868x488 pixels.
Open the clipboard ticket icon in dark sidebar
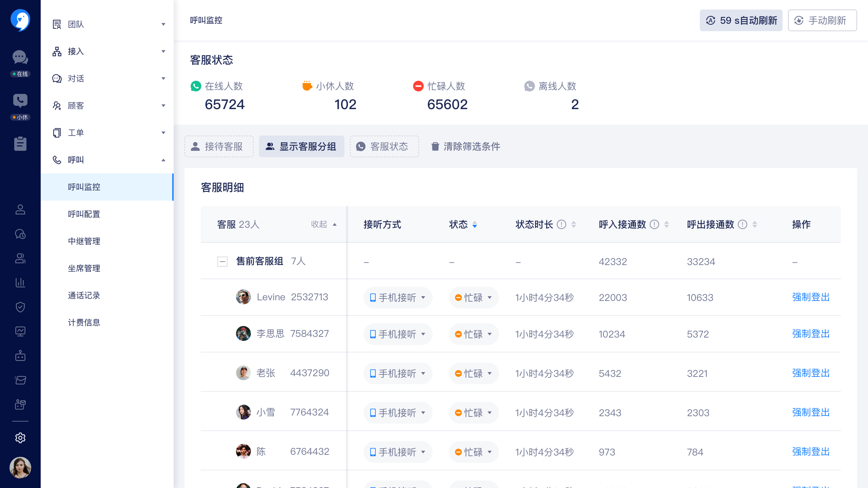pos(20,144)
